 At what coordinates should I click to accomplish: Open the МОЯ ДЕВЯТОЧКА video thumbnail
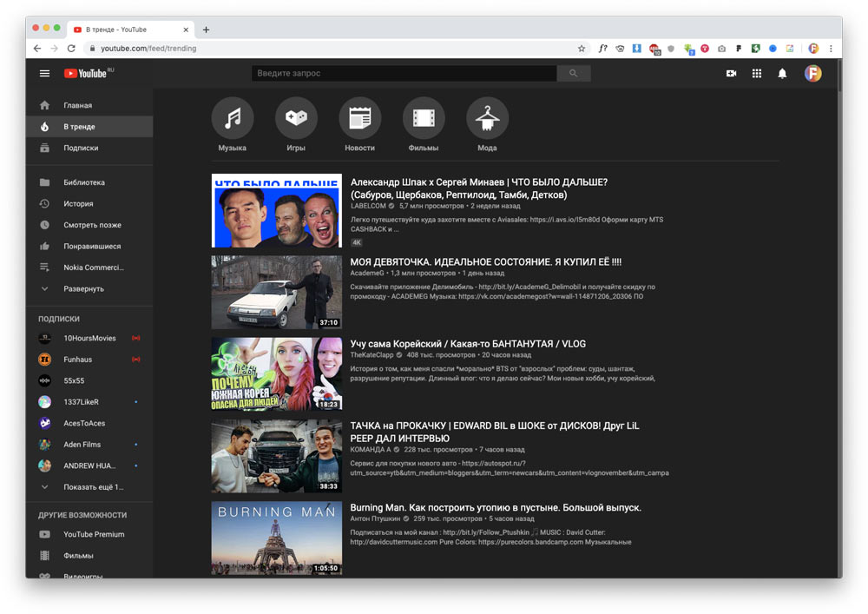(276, 292)
